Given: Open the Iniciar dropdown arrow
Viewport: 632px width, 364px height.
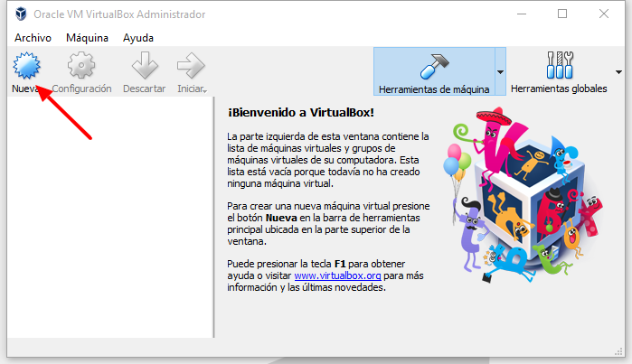Looking at the screenshot, I should [x=204, y=91].
